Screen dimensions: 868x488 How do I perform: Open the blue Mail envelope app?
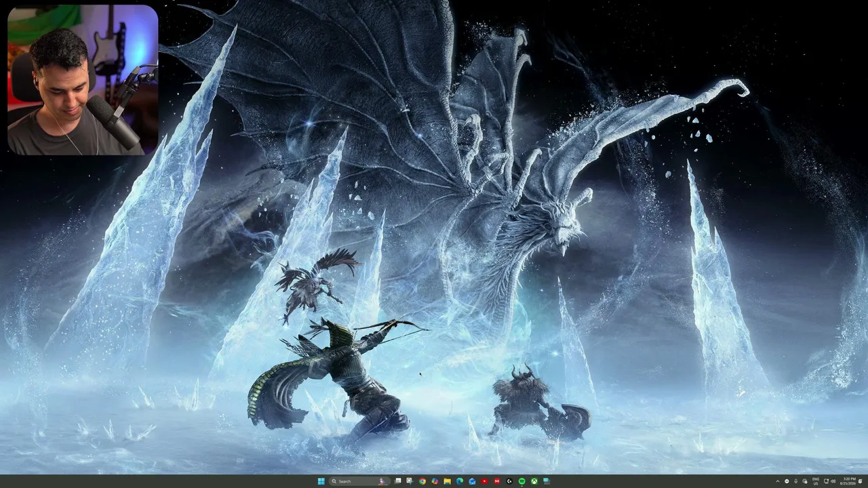coord(472,481)
